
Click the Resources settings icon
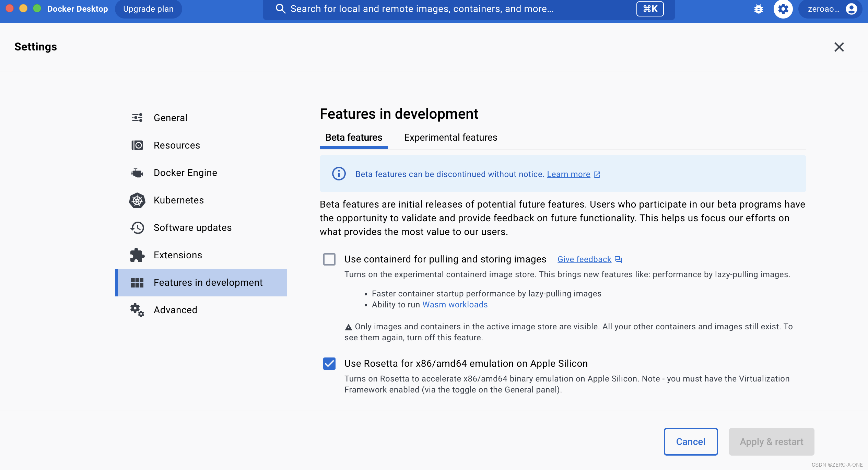tap(137, 145)
